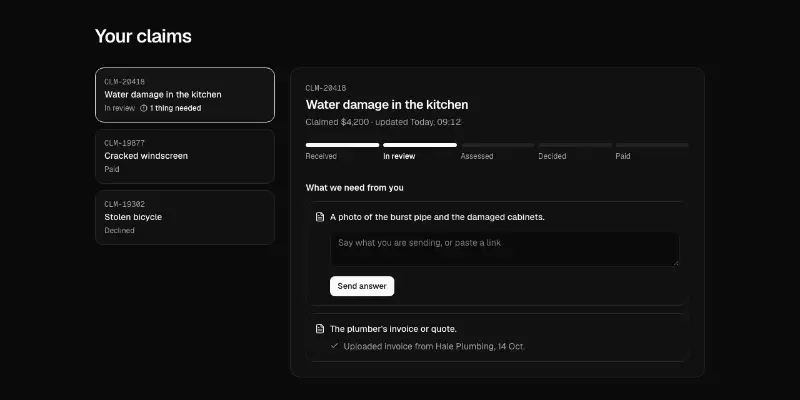Click the 'Paid' status on Cracked windscreen
Viewport: 800px width, 400px height.
tap(112, 169)
